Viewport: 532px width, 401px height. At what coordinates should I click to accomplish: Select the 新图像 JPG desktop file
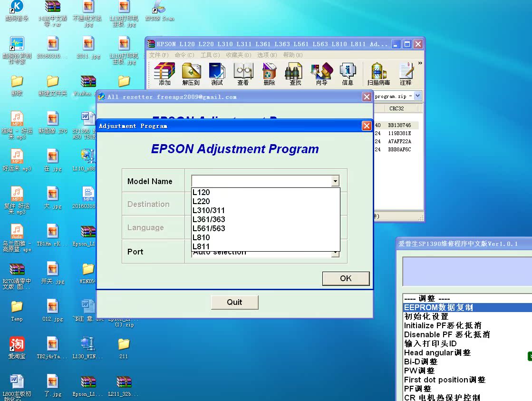click(53, 122)
